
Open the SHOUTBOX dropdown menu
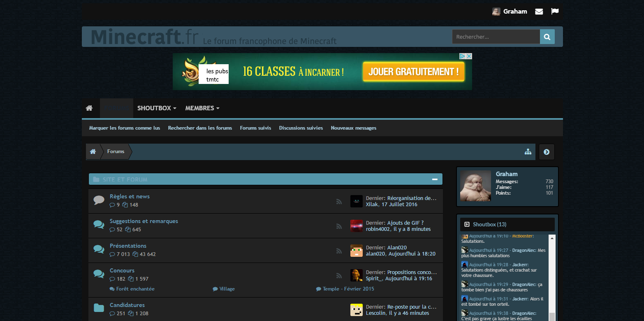[157, 108]
